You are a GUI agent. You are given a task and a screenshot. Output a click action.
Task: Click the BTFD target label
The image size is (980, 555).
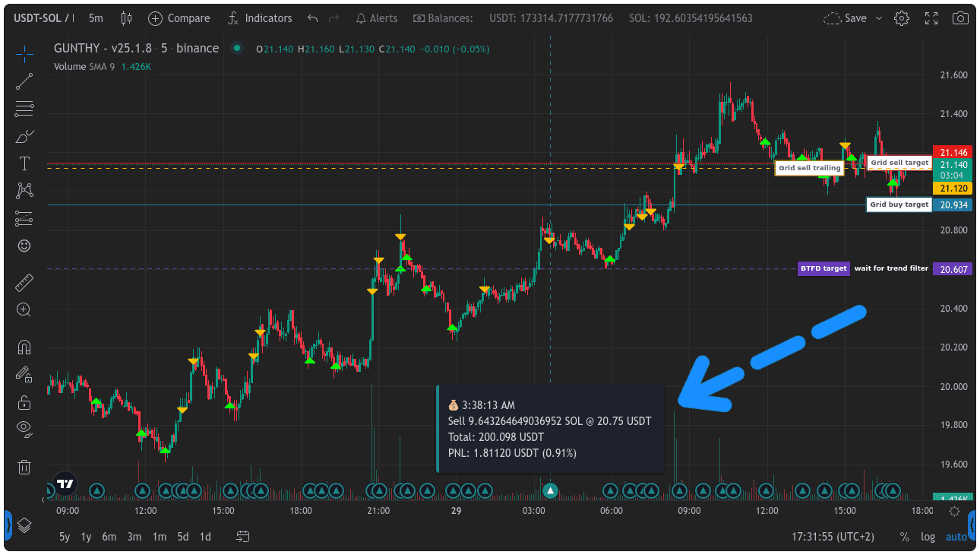point(824,268)
